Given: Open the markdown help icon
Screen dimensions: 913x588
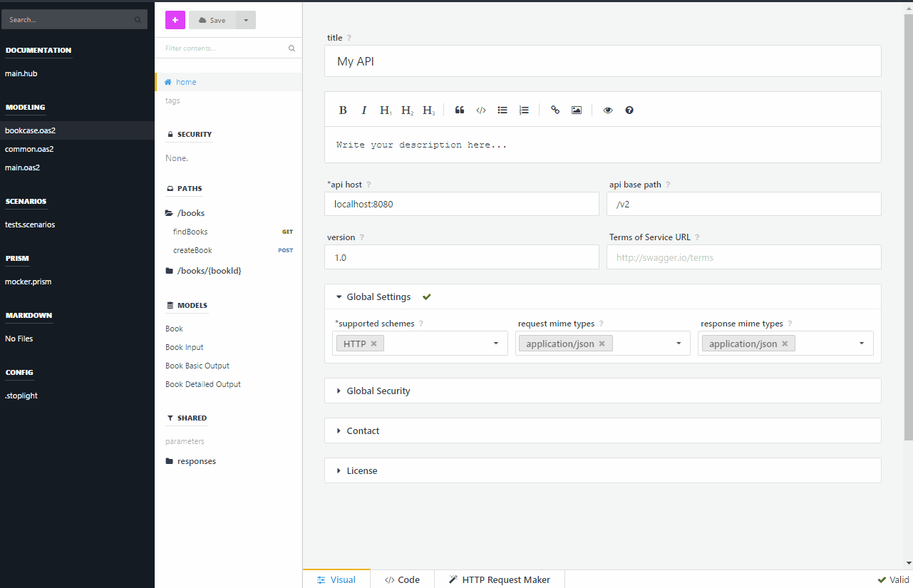Looking at the screenshot, I should pos(629,110).
